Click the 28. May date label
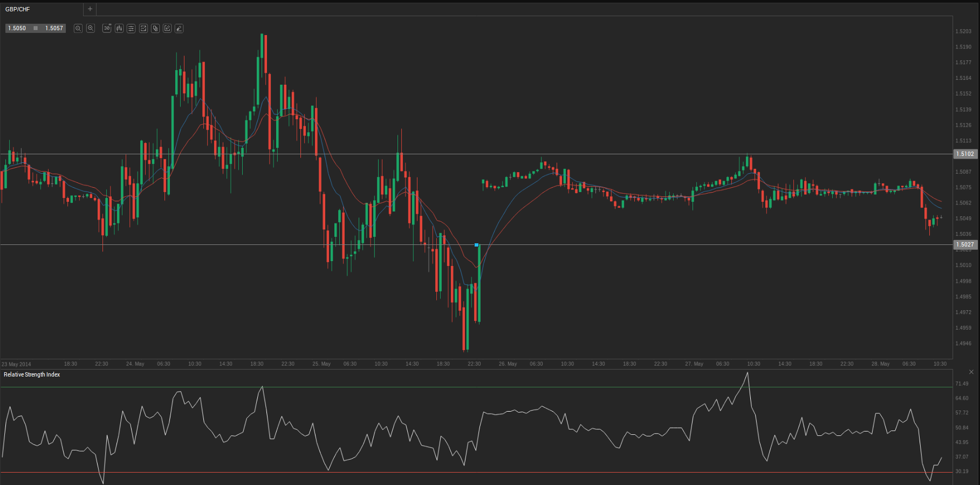Viewport: 980px width, 485px height. (880, 364)
